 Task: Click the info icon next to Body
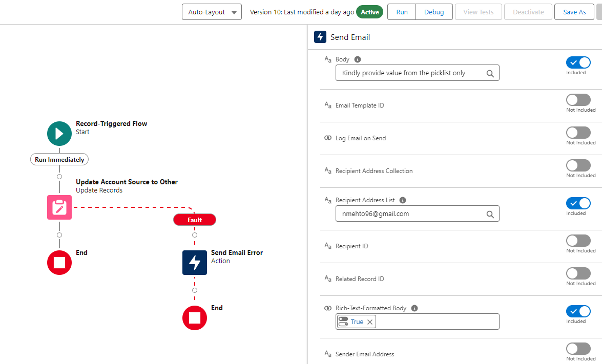click(x=358, y=59)
